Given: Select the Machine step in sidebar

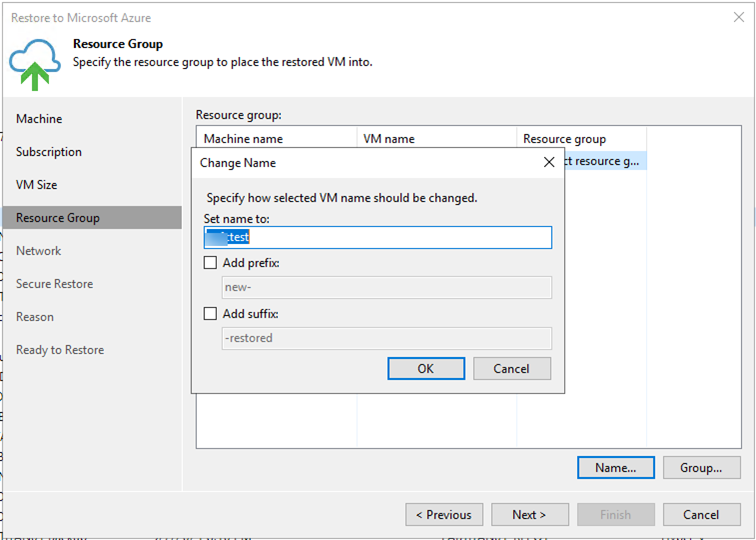Looking at the screenshot, I should tap(39, 119).
